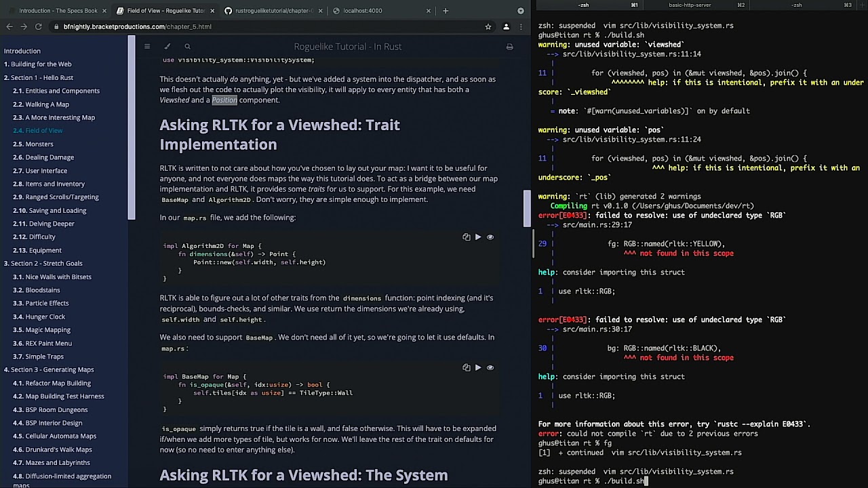Viewport: 868px width, 488px height.
Task: Toggle hidden lines in BaseMap code block
Action: click(x=490, y=367)
